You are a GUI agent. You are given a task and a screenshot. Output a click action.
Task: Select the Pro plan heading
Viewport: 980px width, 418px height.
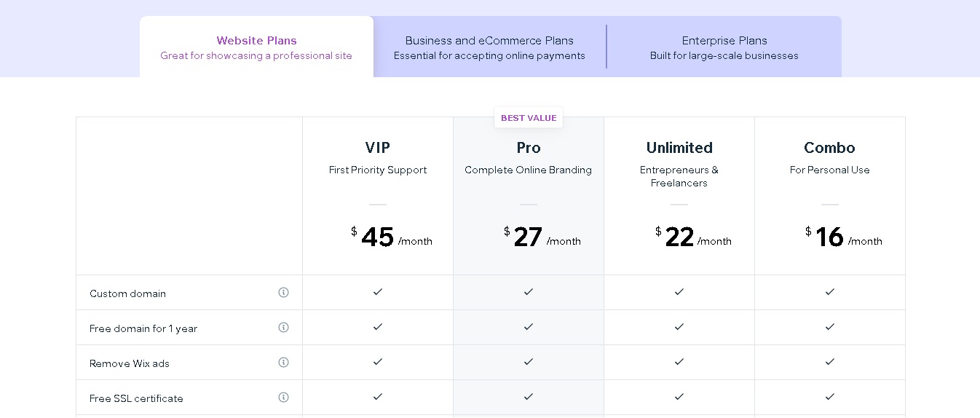pyautogui.click(x=528, y=148)
